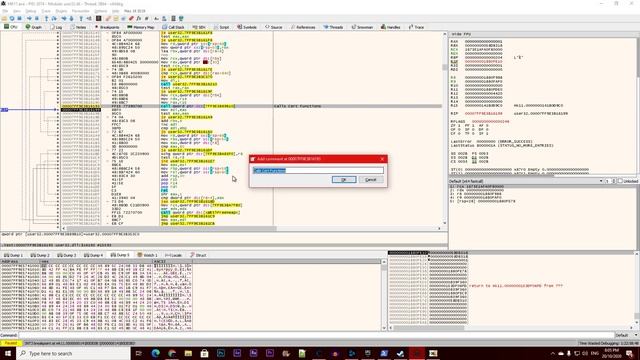Switch to the Watch 1 tab
This screenshot has height=360, width=640.
pyautogui.click(x=147, y=255)
